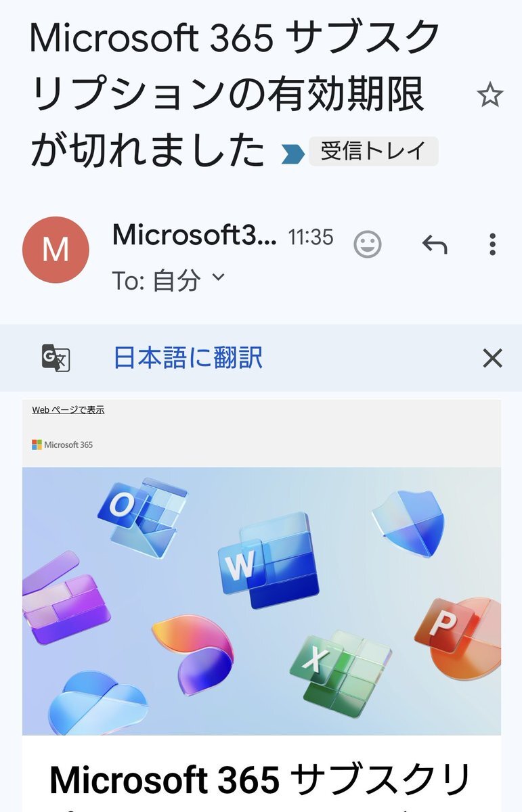Tap the importance marker arrow beside subject
This screenshot has width=522, height=812.
(x=293, y=155)
